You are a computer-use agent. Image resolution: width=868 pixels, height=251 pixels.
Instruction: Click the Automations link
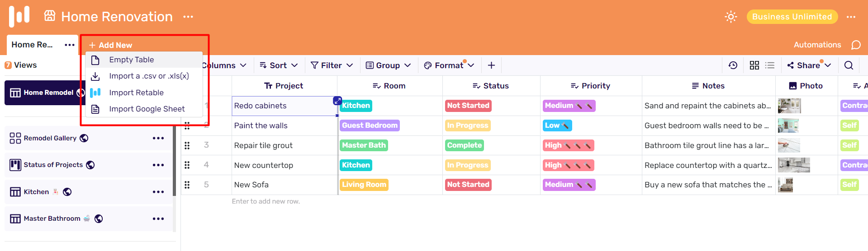(x=817, y=45)
